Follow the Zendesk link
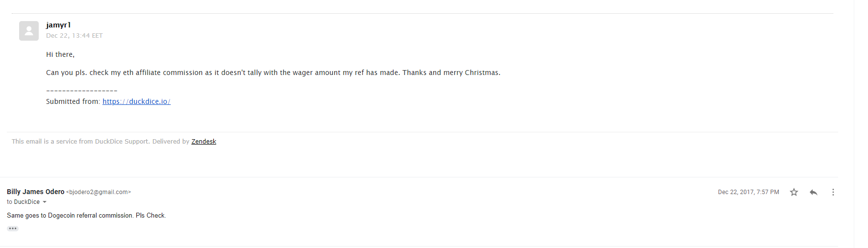This screenshot has height=248, width=868. (x=204, y=142)
